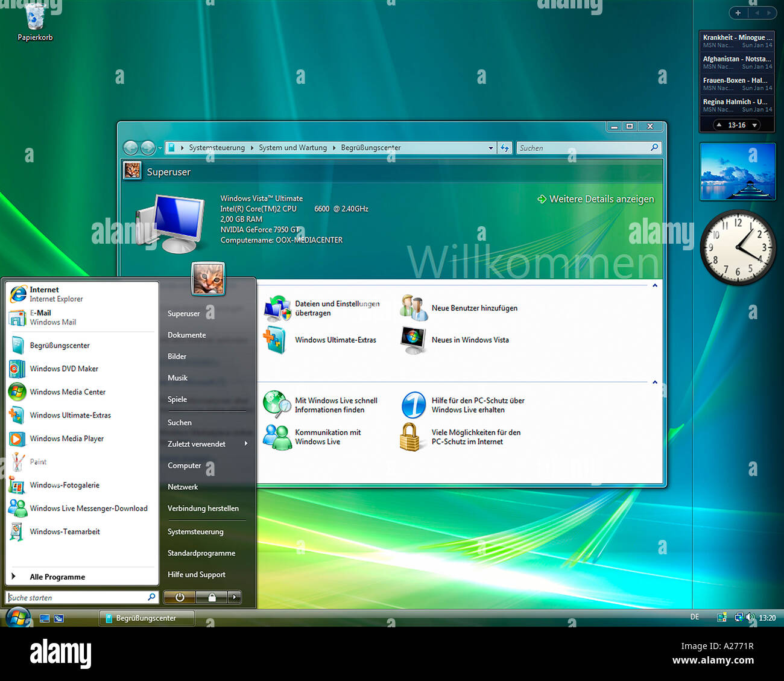784x681 pixels.
Task: Click Begrüßungscenter taskbar button
Action: [x=147, y=618]
